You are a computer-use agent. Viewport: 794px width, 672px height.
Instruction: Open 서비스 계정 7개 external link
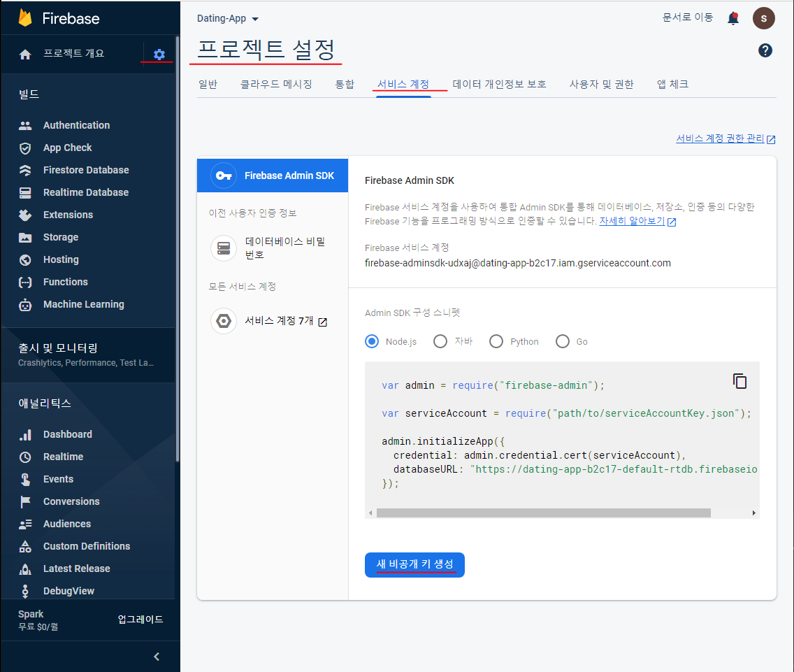[x=286, y=321]
